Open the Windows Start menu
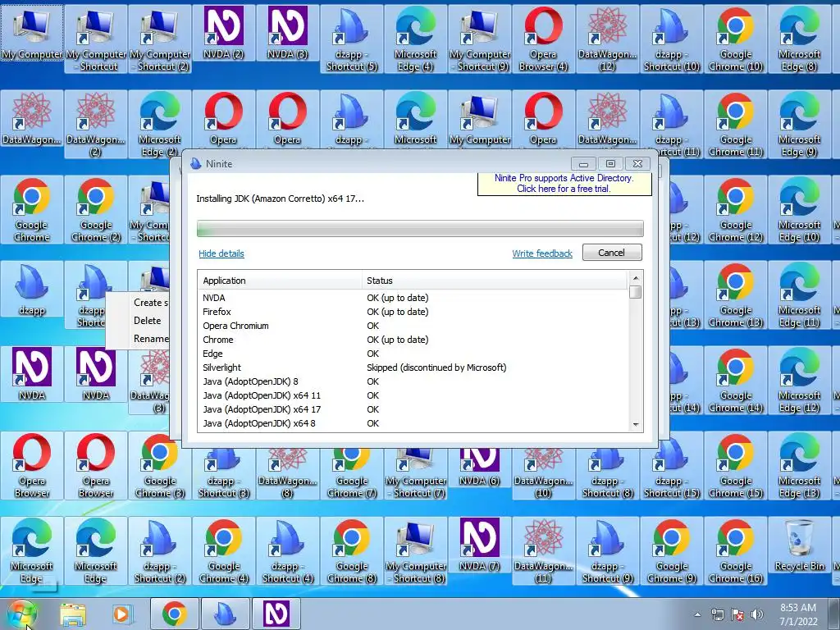Viewport: 840px width, 630px height. [21, 614]
